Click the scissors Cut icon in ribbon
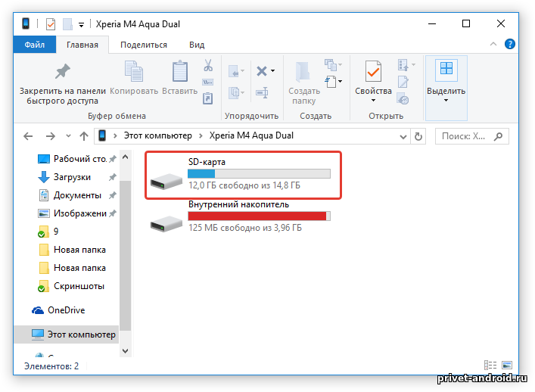Image resolution: width=535 pixels, height=392 pixels. coord(208,66)
